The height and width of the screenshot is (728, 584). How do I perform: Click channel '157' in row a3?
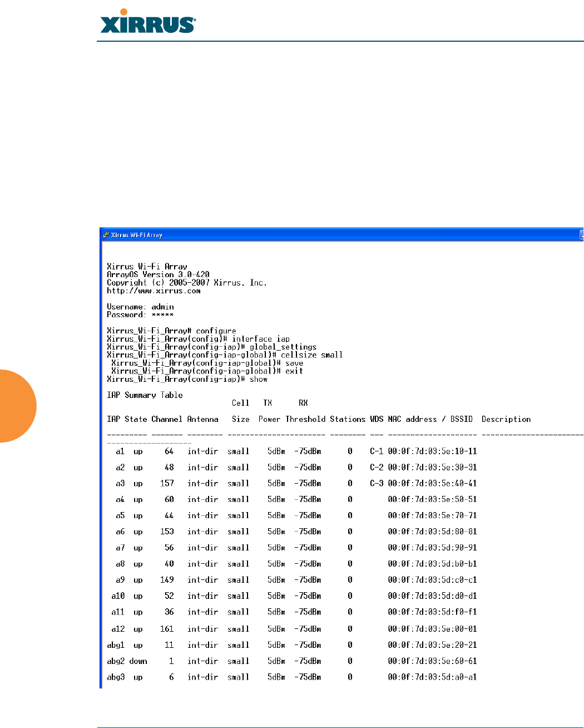[167, 484]
